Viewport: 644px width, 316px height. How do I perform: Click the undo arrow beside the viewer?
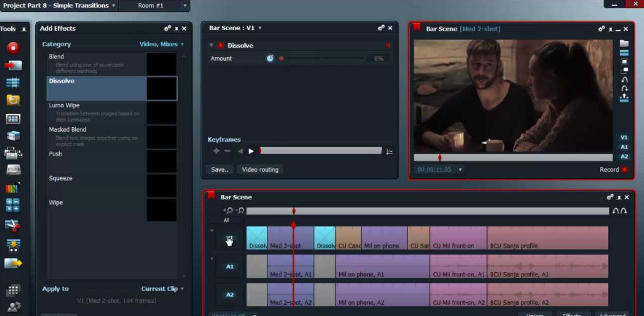(x=625, y=80)
